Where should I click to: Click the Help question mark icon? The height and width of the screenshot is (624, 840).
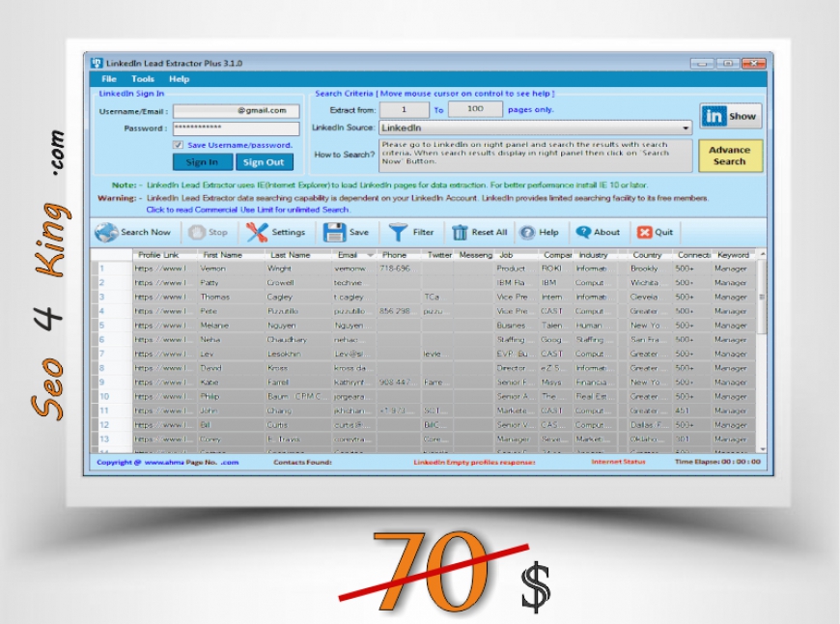[x=528, y=232]
